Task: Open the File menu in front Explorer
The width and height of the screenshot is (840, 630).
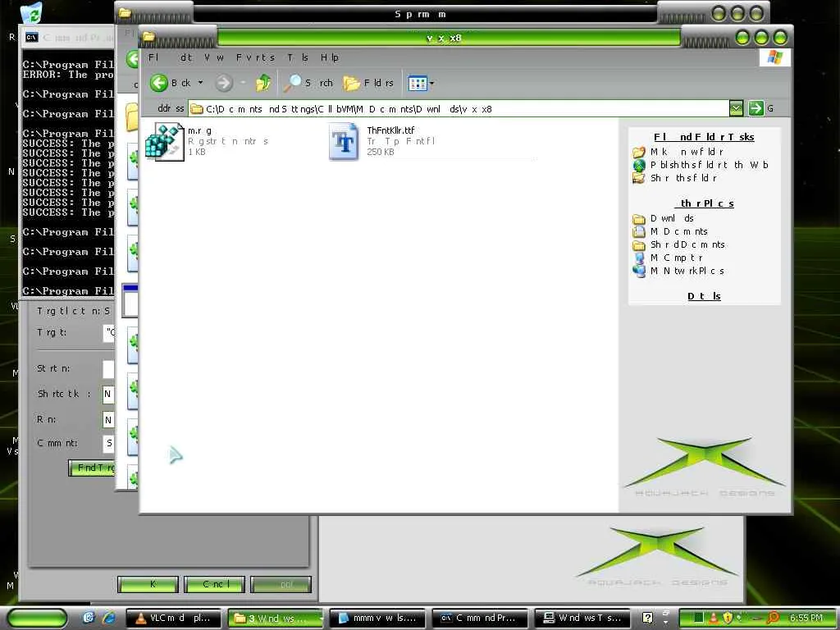Action: (x=153, y=57)
